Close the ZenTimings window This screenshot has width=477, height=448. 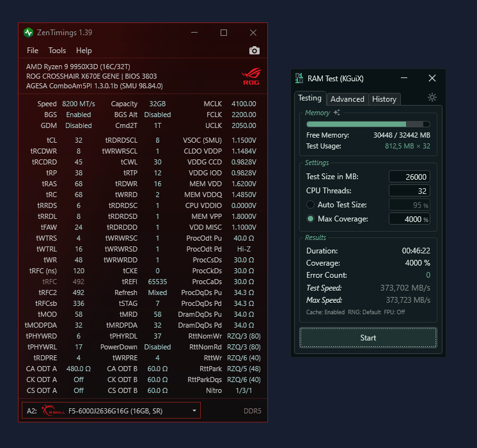[x=253, y=33]
